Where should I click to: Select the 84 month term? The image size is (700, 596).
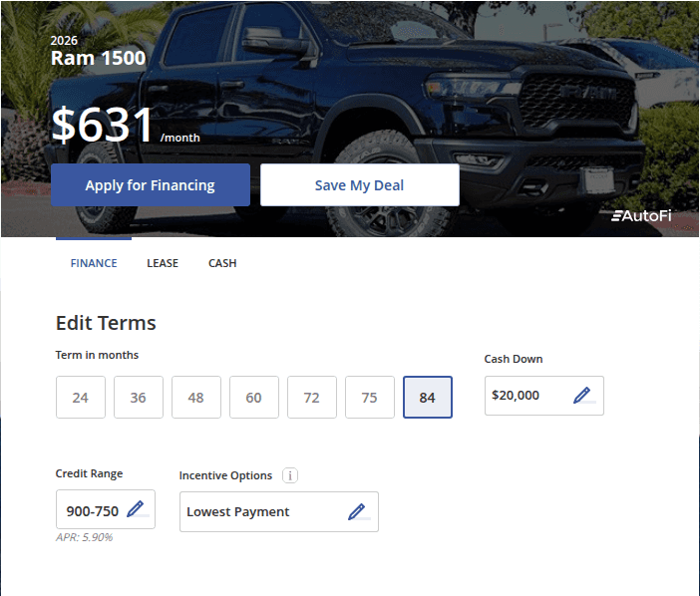tap(428, 397)
